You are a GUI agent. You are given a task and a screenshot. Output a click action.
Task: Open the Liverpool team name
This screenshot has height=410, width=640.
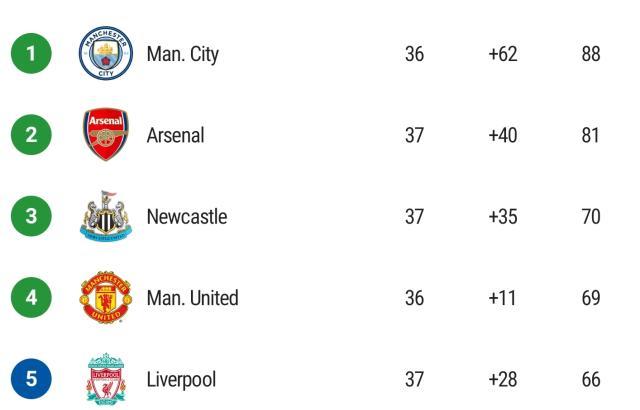[181, 380]
